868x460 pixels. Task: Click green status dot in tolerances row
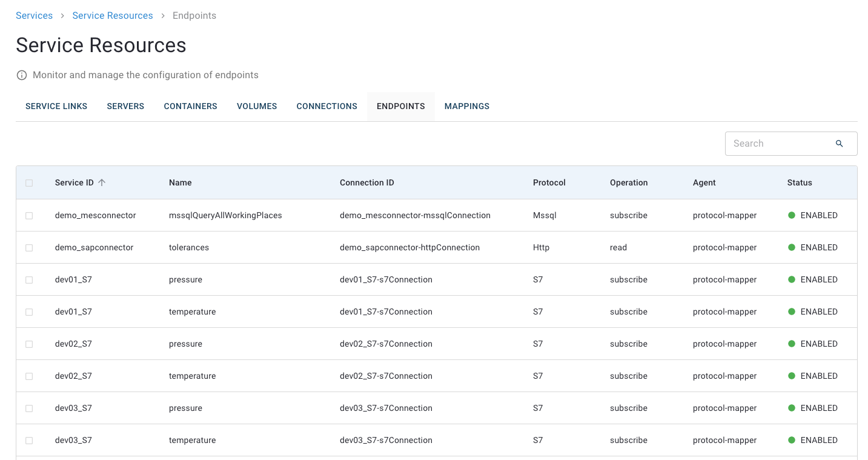791,247
